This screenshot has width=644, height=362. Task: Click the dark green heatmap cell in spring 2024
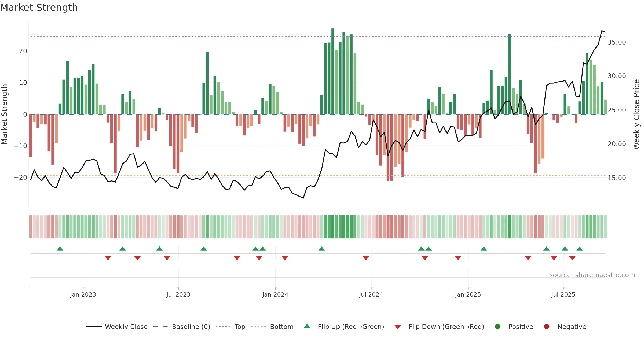[x=333, y=227]
